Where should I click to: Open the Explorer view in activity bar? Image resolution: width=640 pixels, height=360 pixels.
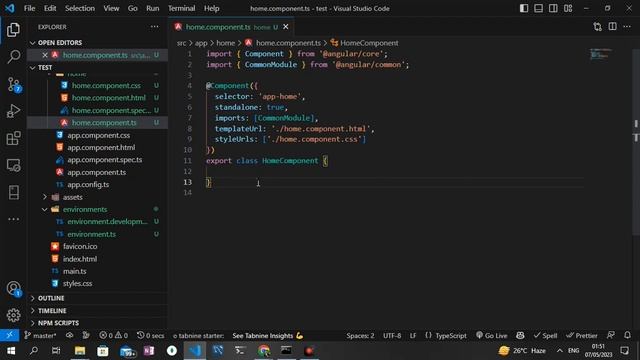13,30
